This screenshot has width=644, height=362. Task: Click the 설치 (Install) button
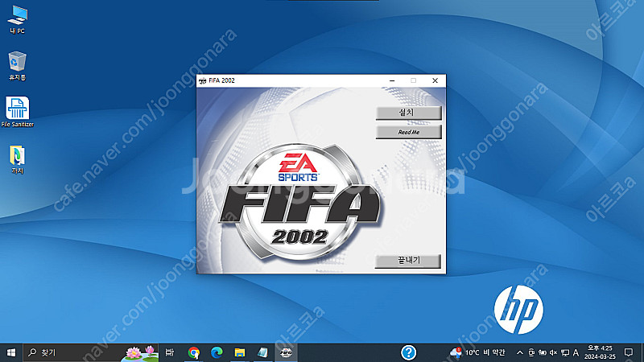(409, 113)
